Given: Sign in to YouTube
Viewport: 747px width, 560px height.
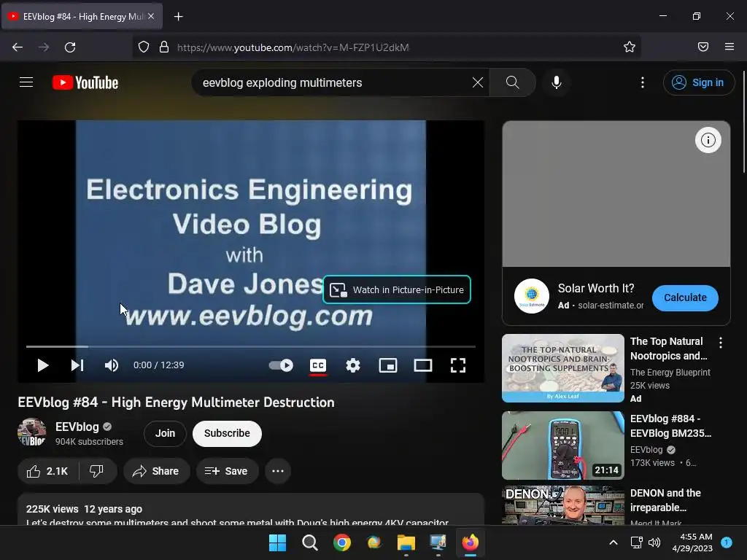Looking at the screenshot, I should coord(698,82).
